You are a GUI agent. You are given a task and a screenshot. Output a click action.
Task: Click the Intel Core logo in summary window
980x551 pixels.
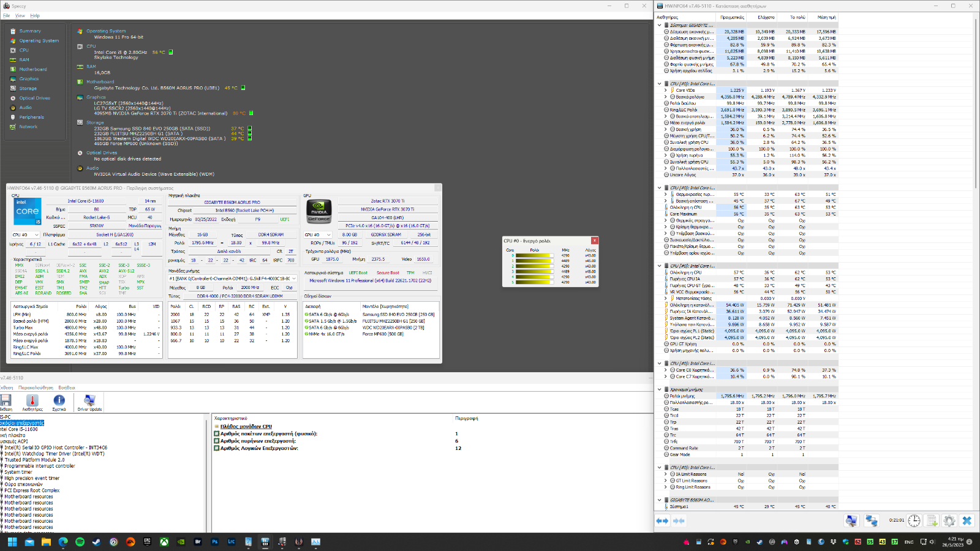tap(28, 211)
